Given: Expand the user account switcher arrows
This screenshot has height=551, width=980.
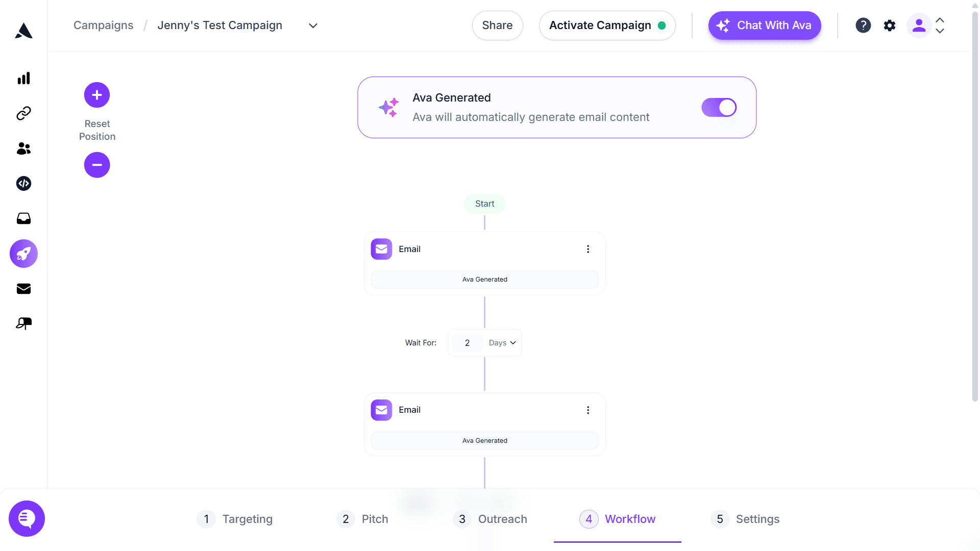Looking at the screenshot, I should [940, 26].
